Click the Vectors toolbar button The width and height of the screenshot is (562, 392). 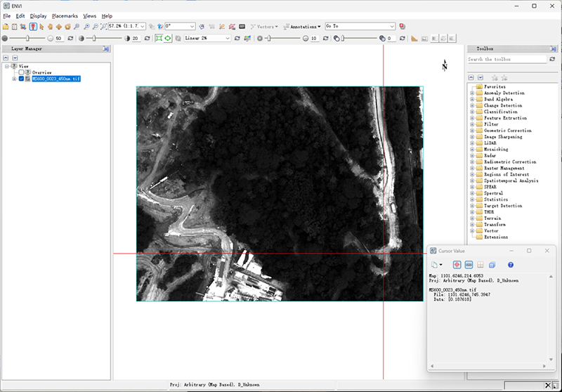point(266,26)
